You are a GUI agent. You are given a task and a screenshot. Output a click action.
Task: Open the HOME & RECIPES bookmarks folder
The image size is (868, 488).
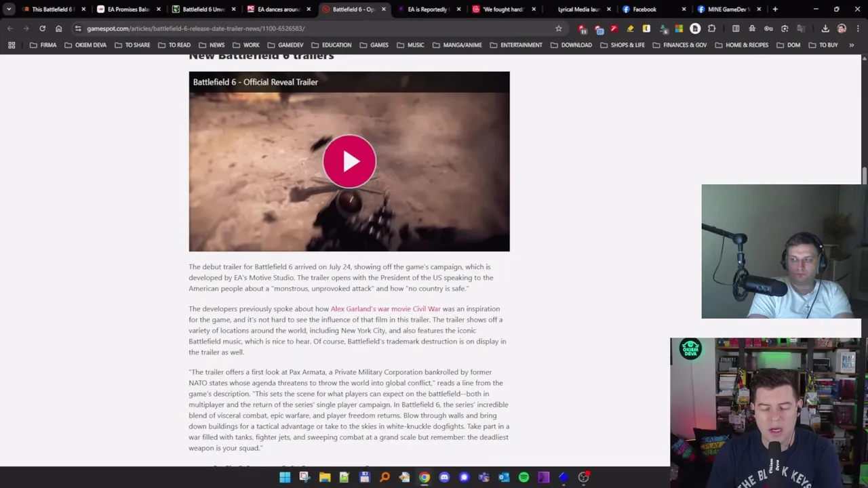point(741,45)
